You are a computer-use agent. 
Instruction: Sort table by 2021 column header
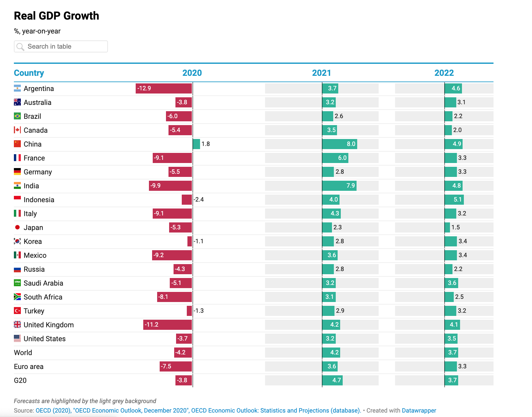321,73
